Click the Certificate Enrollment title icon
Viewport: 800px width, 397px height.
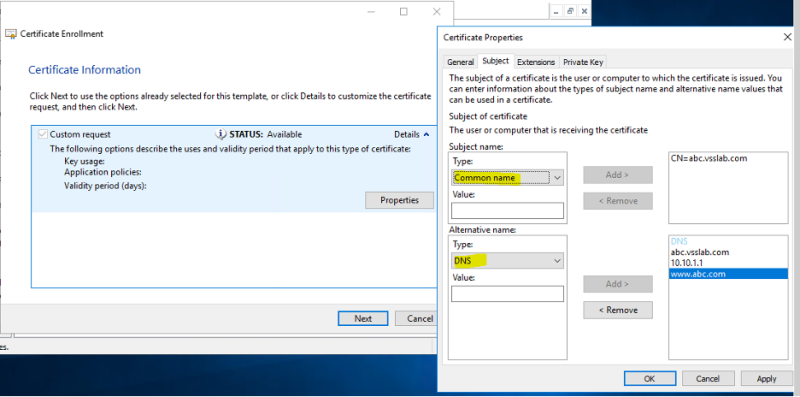pyautogui.click(x=11, y=34)
